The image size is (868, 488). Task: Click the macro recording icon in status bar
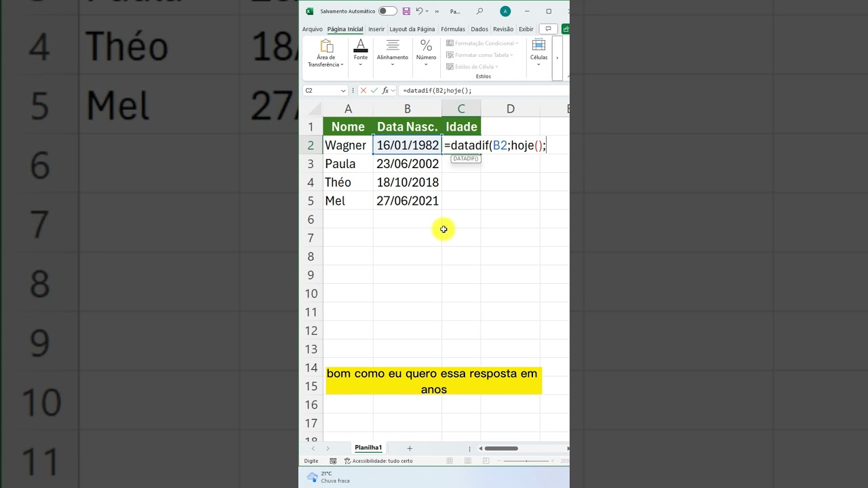tap(333, 461)
